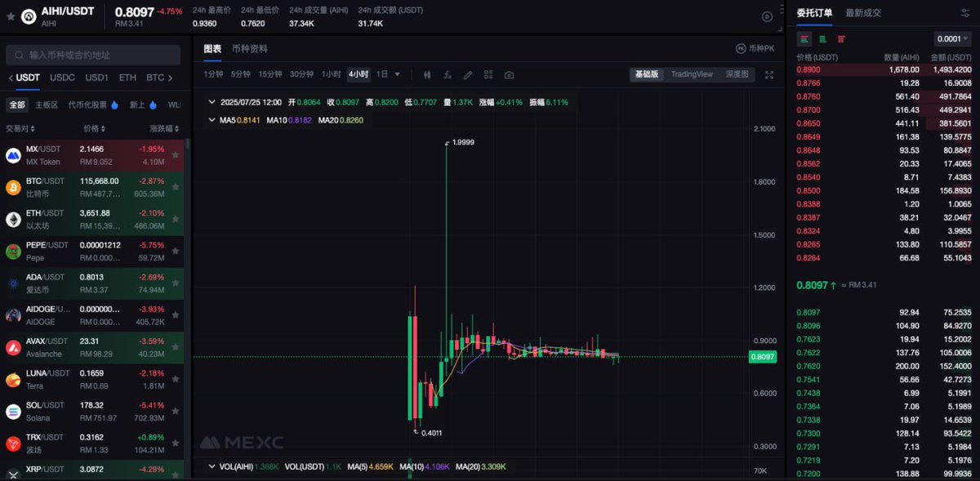Select the USD1 market tab
Viewport: 980px width, 481px height.
coord(96,78)
